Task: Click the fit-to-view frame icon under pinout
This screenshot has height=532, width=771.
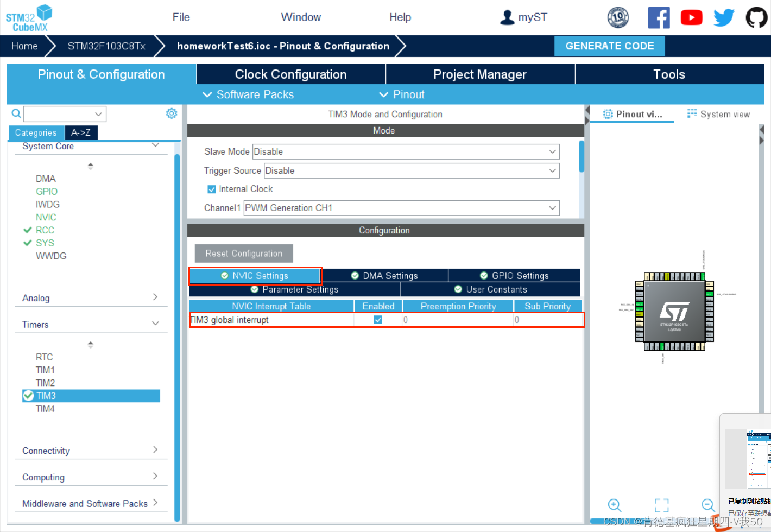Action: [x=661, y=505]
